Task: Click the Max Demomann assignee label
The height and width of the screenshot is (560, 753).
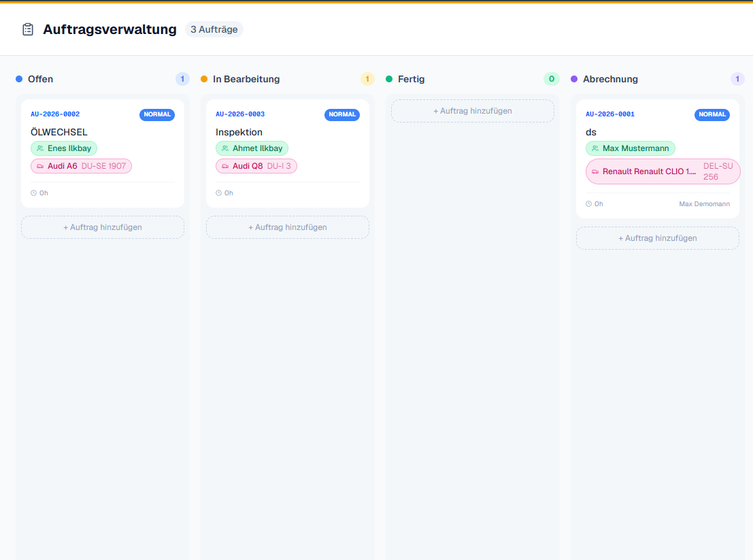Action: pos(705,204)
